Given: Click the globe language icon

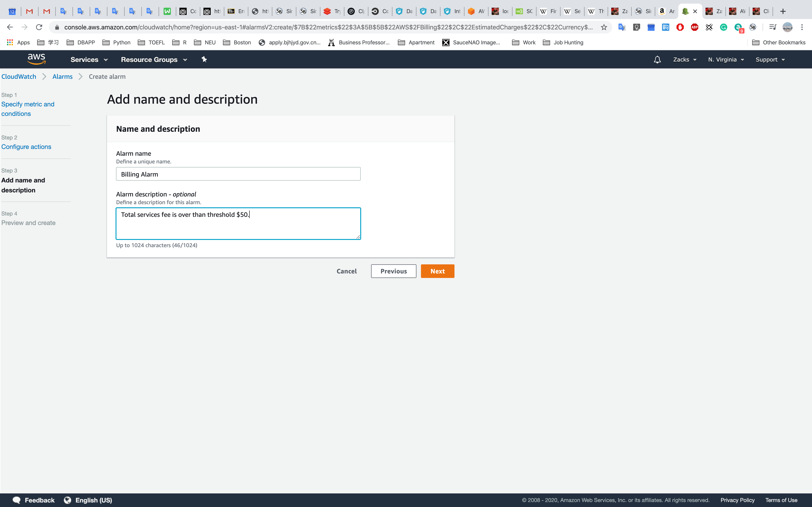Looking at the screenshot, I should pyautogui.click(x=68, y=500).
